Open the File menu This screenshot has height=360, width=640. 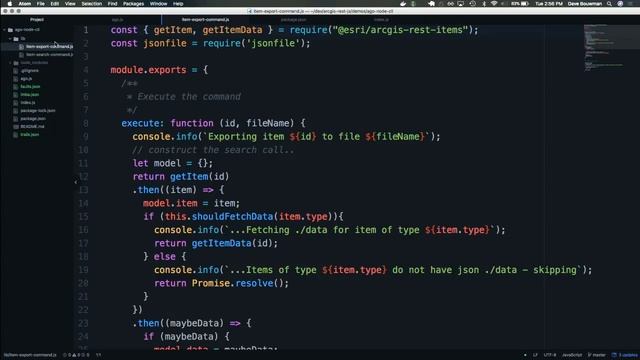[x=41, y=4]
